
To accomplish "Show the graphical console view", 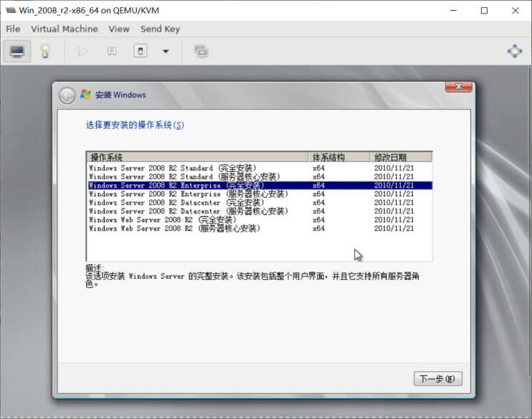I will pyautogui.click(x=17, y=51).
